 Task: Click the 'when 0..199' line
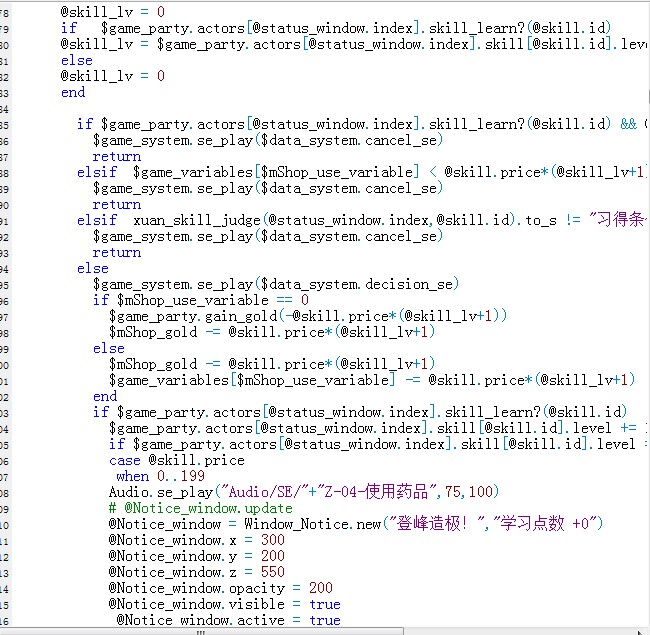tap(160, 476)
